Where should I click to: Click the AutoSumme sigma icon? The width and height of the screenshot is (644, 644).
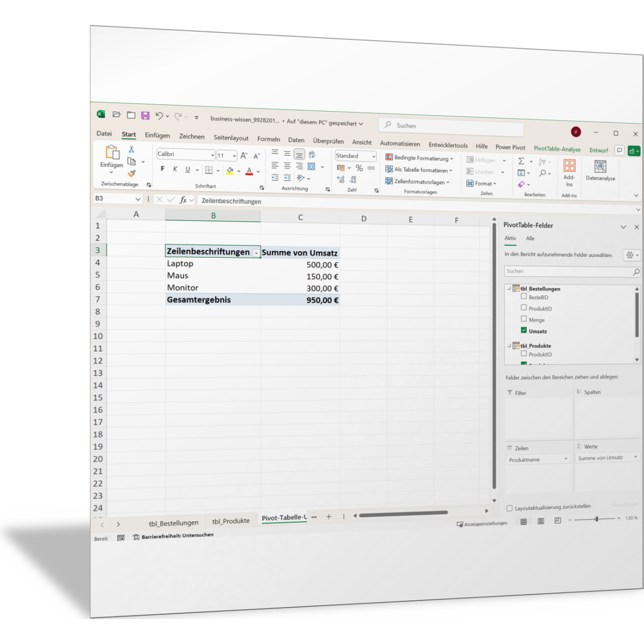(522, 160)
